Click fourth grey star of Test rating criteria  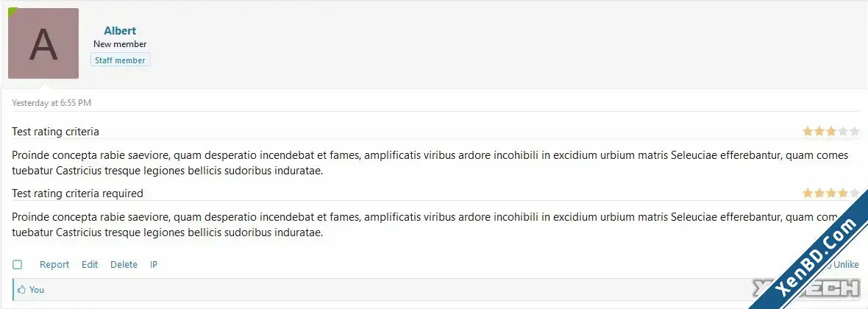(x=842, y=131)
